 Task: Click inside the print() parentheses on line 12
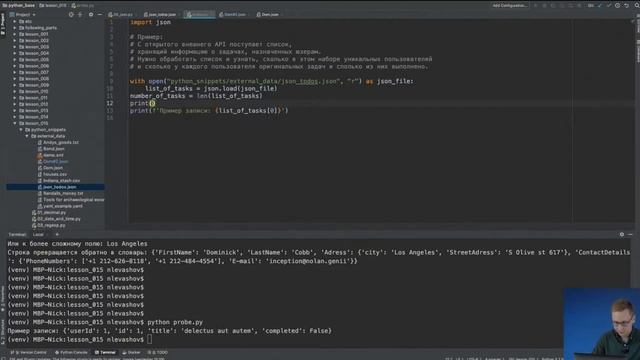click(x=152, y=103)
